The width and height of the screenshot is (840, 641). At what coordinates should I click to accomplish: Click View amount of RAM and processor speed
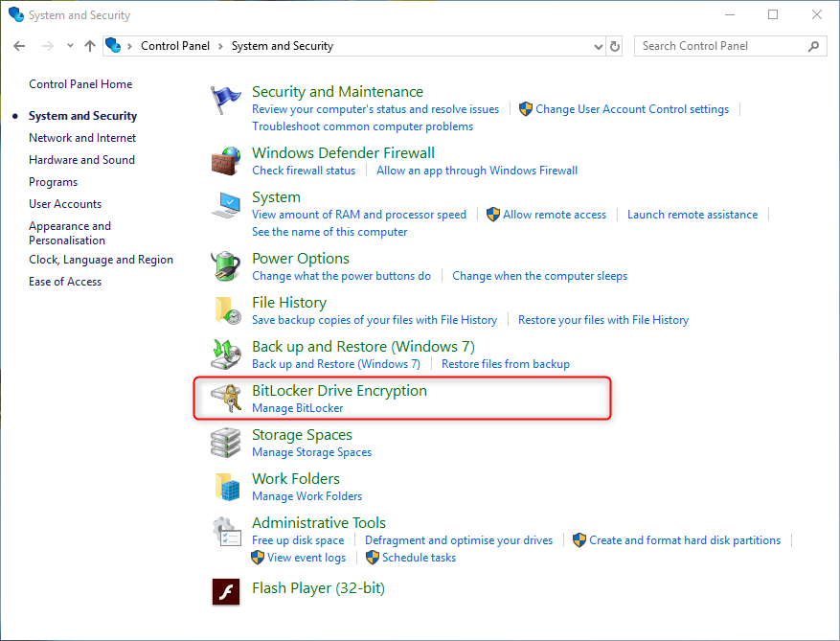[x=359, y=215]
